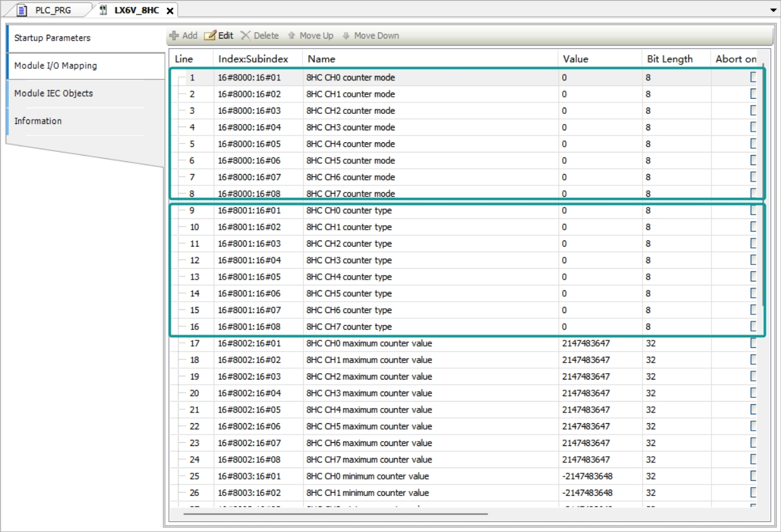Enable Abort checkbox for CH0 counter type
Viewport: 781px width, 532px height.
753,211
